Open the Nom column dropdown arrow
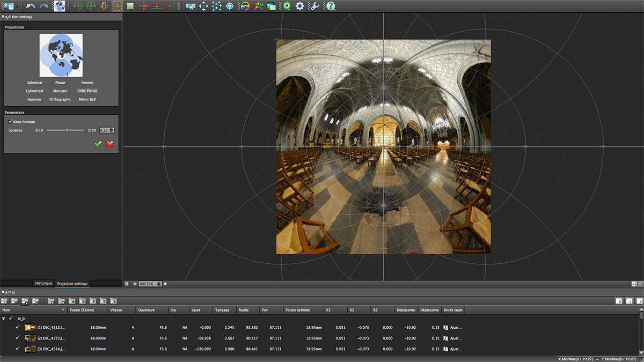 click(63, 310)
